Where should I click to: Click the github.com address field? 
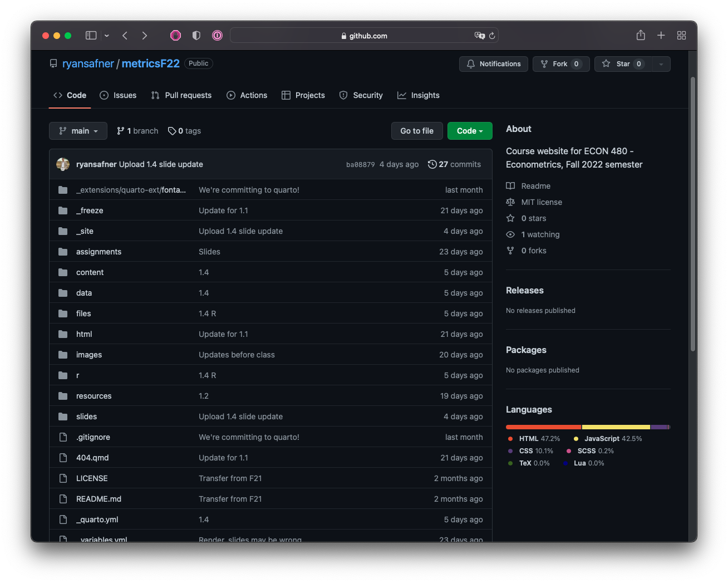coord(365,36)
